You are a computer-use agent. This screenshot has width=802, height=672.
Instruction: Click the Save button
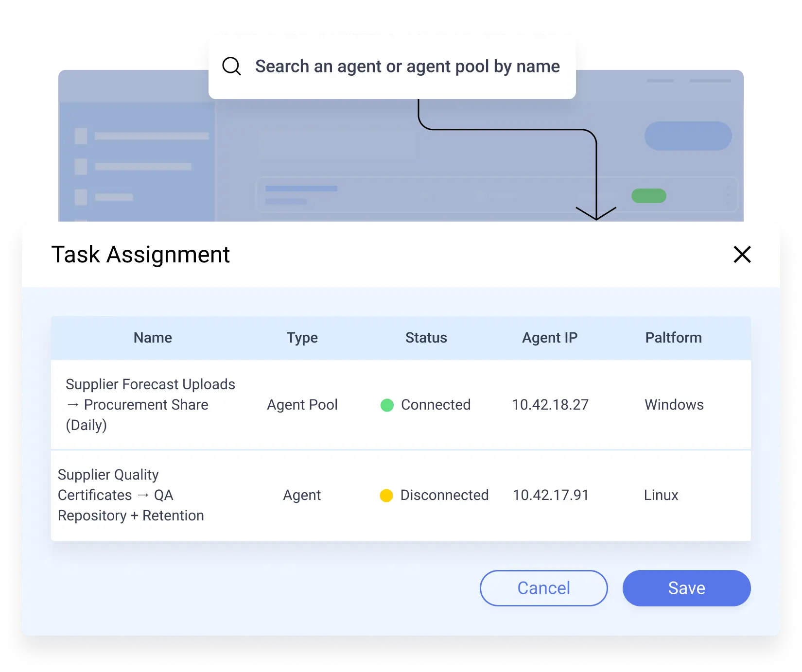[x=686, y=588]
